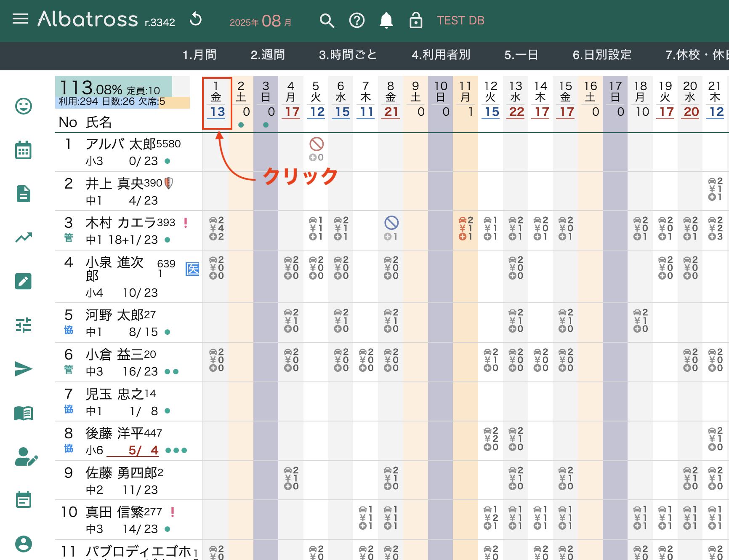Toggle the padlock lock icon
Screen dimensions: 729x560
tap(415, 20)
